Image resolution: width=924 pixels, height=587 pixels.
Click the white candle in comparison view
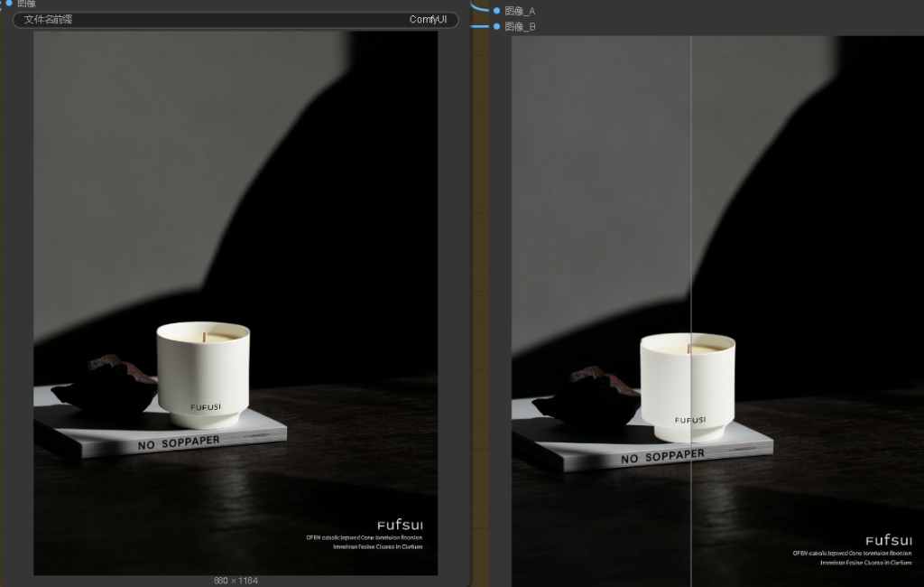point(688,384)
